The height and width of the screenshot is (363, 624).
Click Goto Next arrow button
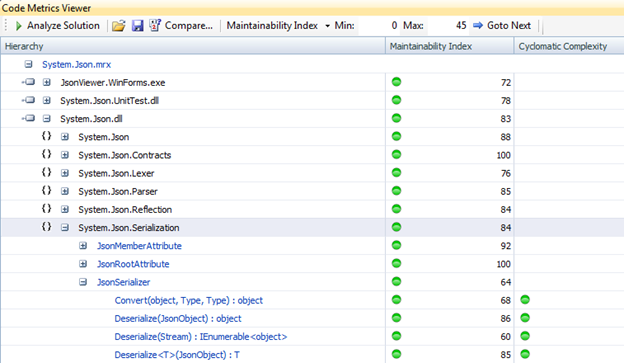click(502, 25)
